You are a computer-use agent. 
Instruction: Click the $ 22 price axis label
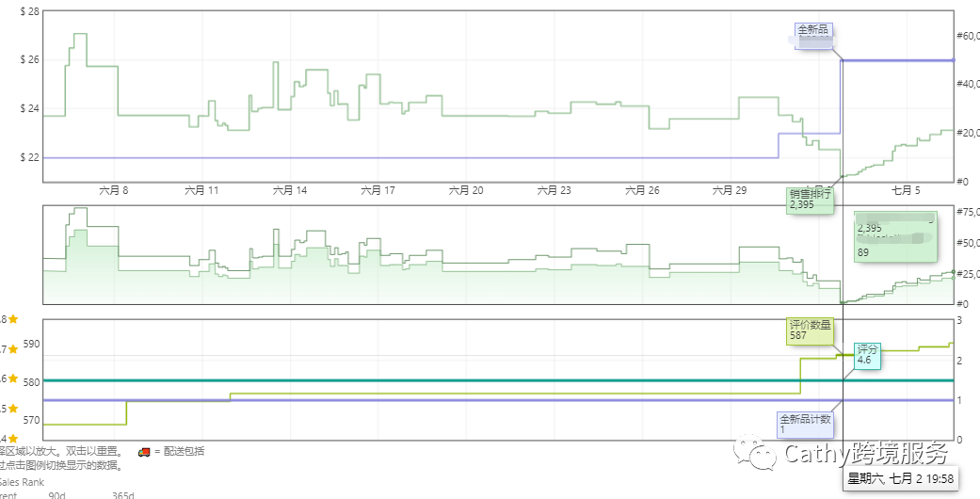[x=30, y=157]
